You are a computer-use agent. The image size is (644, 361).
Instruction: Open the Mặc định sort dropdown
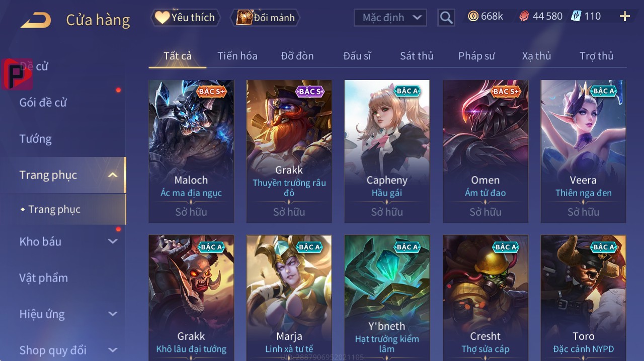pyautogui.click(x=390, y=18)
